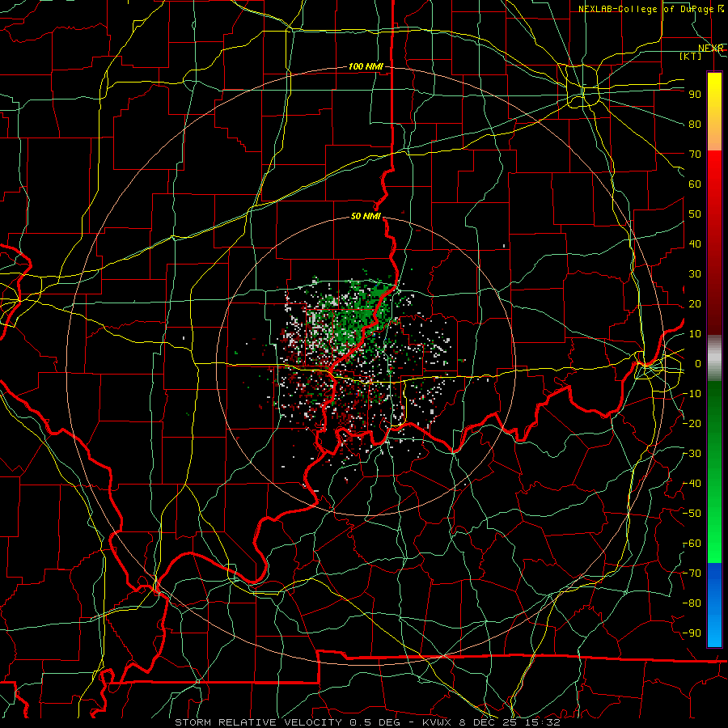Click the -80 value on the velocity scale
The height and width of the screenshot is (728, 728).
point(692,603)
